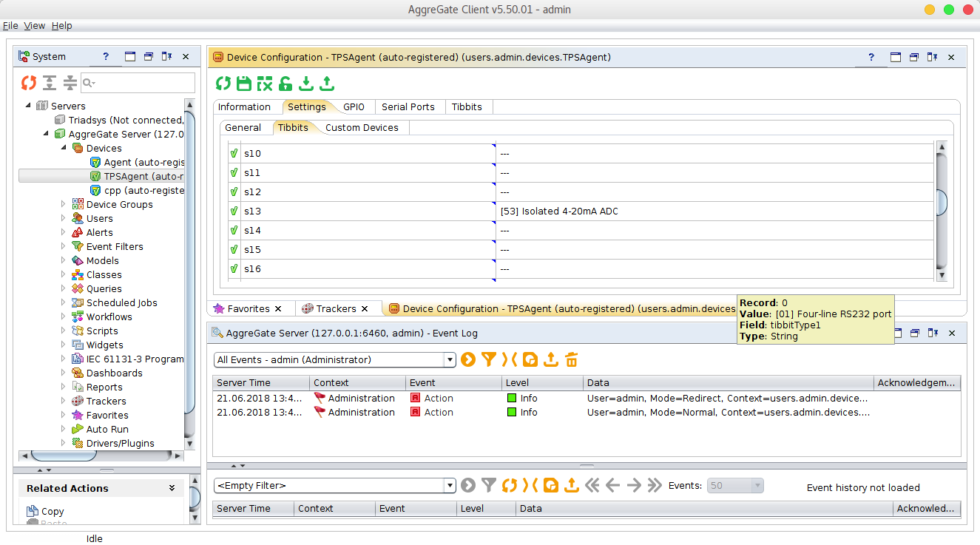Switch to the Information tab
980x545 pixels.
coord(244,106)
